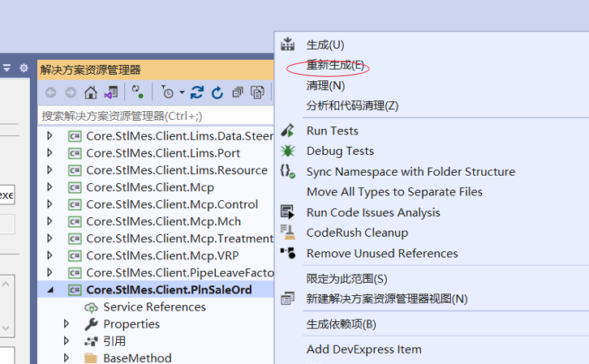589x364 pixels.
Task: Click the Run Tests flask icon
Action: point(287,131)
